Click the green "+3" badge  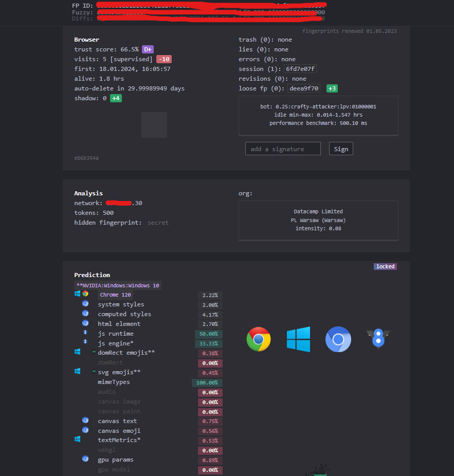tap(332, 88)
